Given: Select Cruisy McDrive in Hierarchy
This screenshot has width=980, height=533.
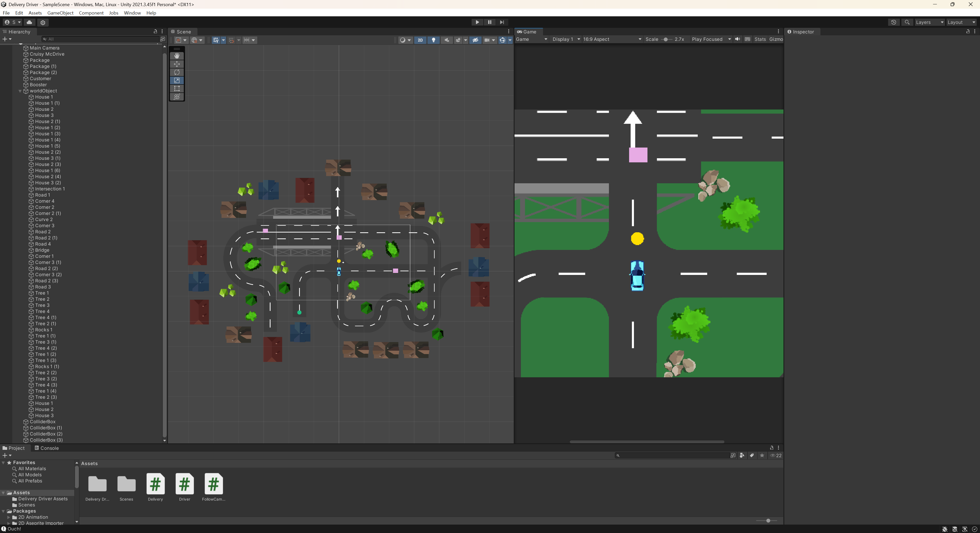Looking at the screenshot, I should 47,54.
